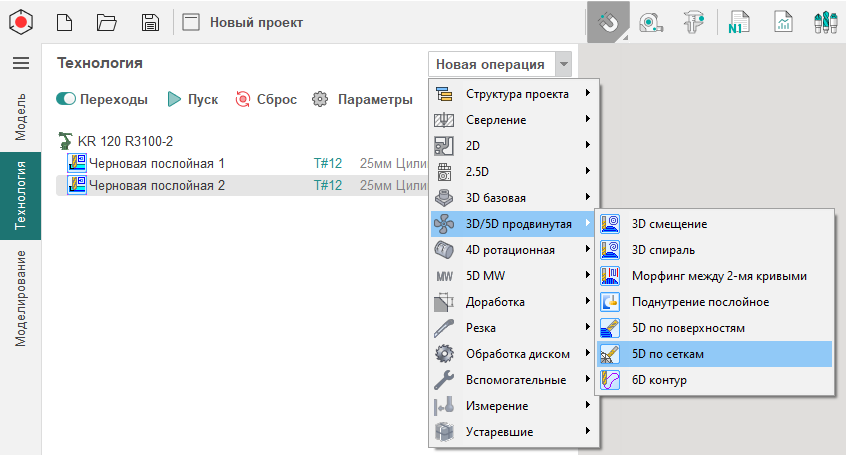
Task: Open project with the folder icon
Action: [107, 22]
